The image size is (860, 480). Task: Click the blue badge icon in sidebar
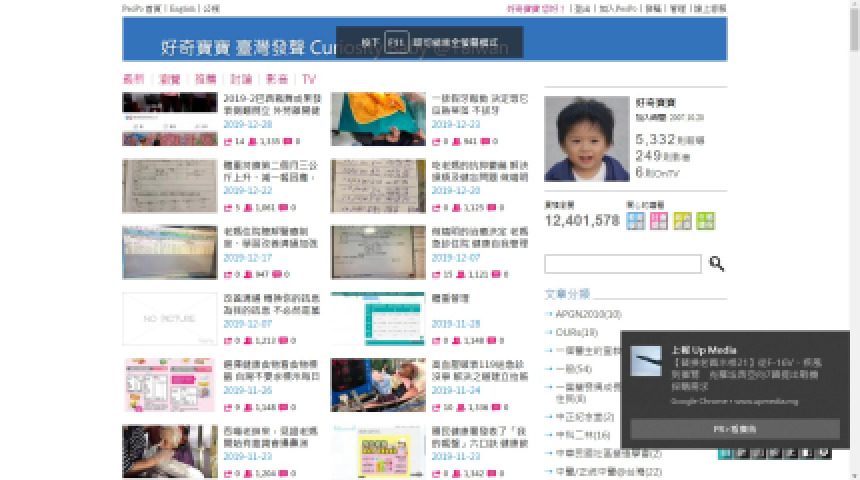(x=635, y=221)
